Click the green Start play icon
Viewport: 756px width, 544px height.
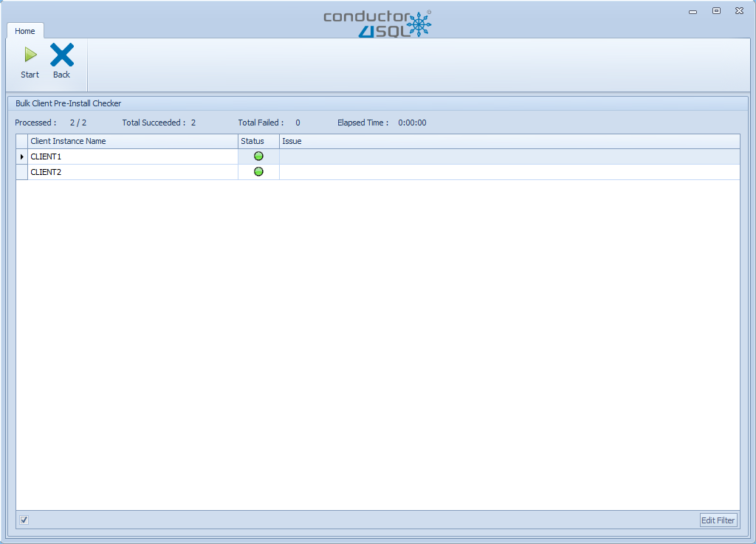coord(30,55)
